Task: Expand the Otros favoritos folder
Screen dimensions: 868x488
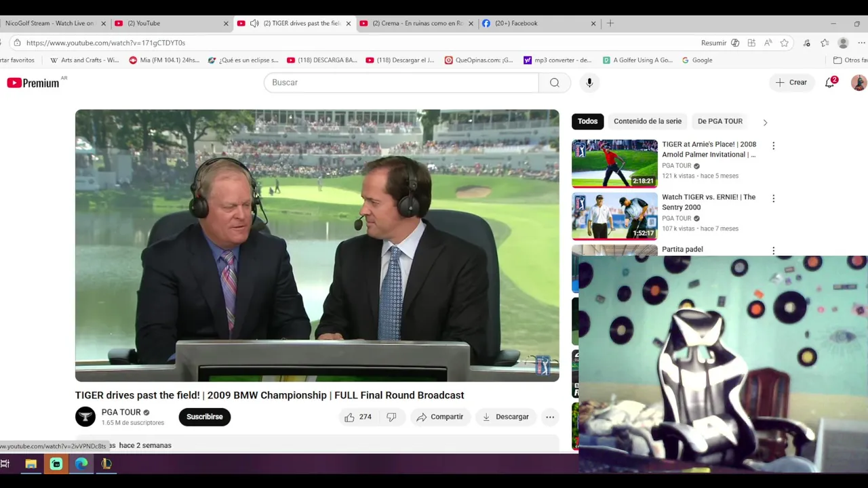Action: pyautogui.click(x=850, y=60)
